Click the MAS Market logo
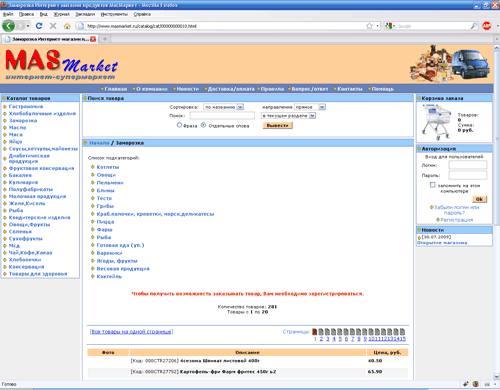The width and height of the screenshot is (500, 390). pos(61,65)
